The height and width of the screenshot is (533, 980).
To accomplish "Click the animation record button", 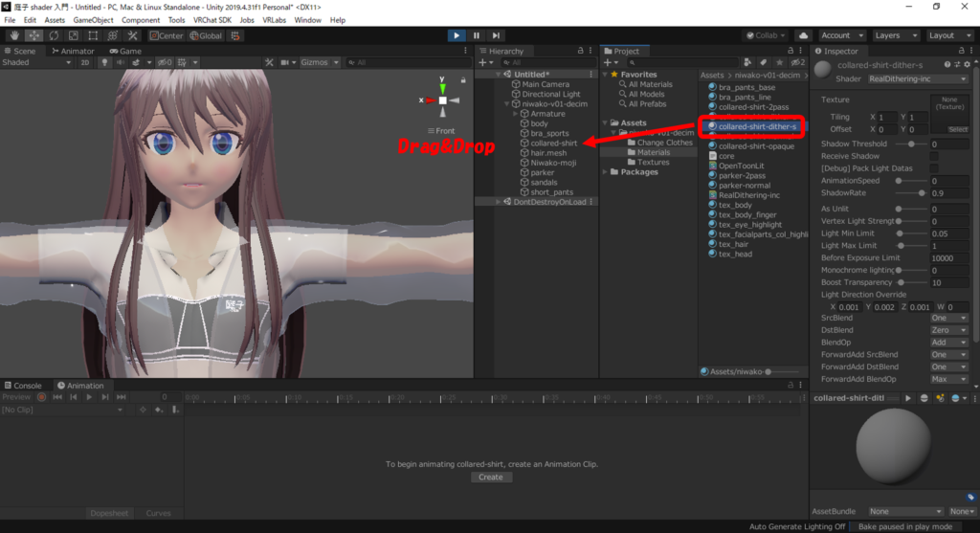I will point(41,397).
